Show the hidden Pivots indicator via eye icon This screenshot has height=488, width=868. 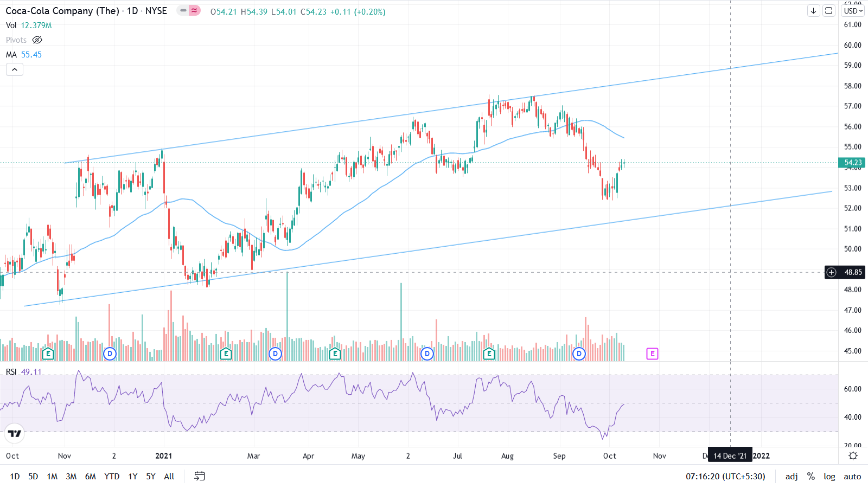point(37,40)
